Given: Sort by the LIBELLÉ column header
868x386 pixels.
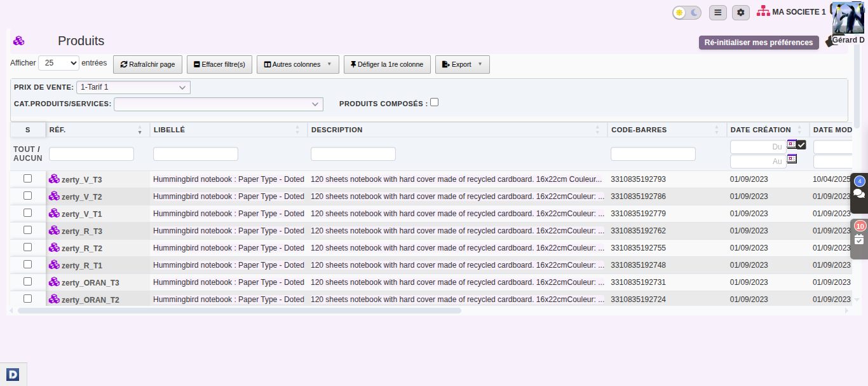Looking at the screenshot, I should pos(227,130).
